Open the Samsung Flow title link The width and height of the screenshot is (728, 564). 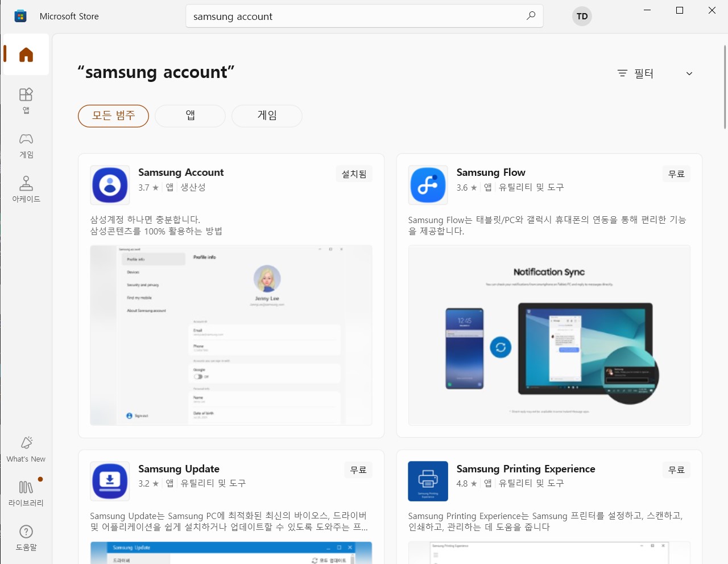[491, 172]
